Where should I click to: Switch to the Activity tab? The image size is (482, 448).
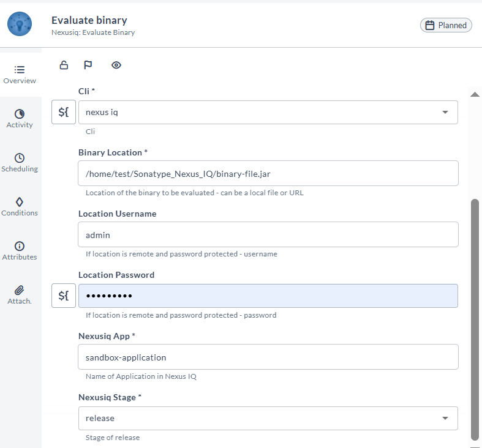[x=20, y=119]
